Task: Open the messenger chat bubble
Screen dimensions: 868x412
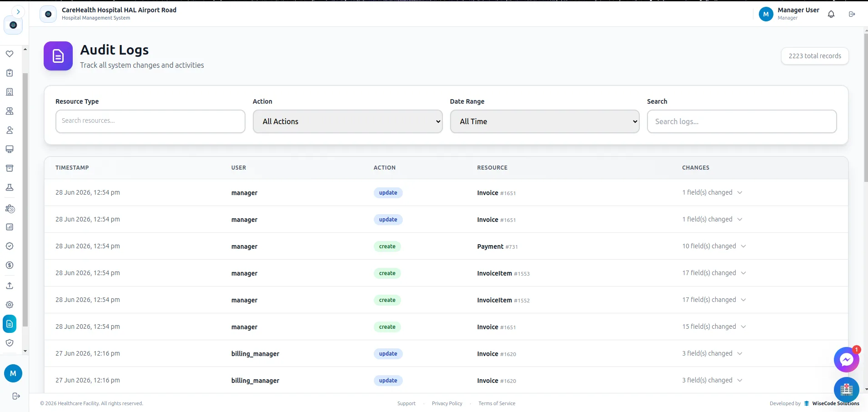Action: pyautogui.click(x=846, y=360)
